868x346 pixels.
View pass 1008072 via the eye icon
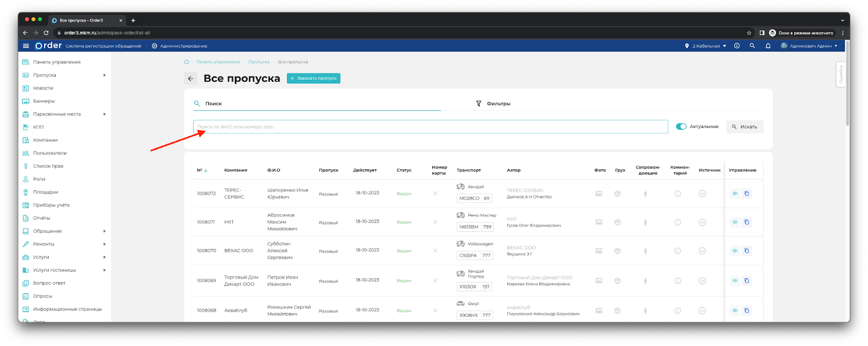[735, 194]
